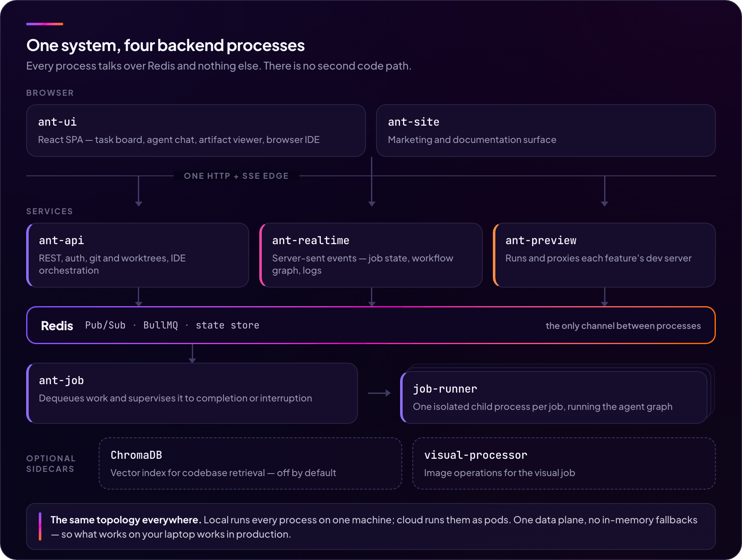The height and width of the screenshot is (560, 742).
Task: Click the React SPA description text
Action: pos(179,140)
